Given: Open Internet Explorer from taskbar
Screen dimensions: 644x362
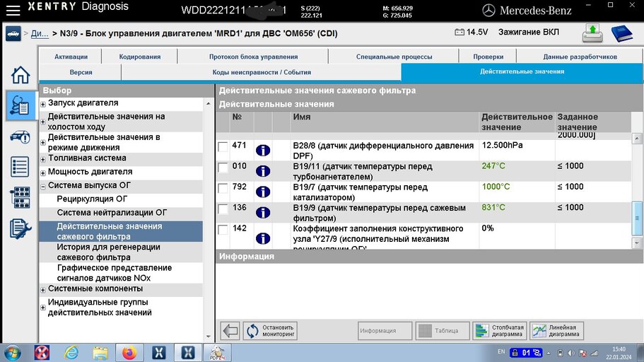Looking at the screenshot, I should pyautogui.click(x=71, y=353).
